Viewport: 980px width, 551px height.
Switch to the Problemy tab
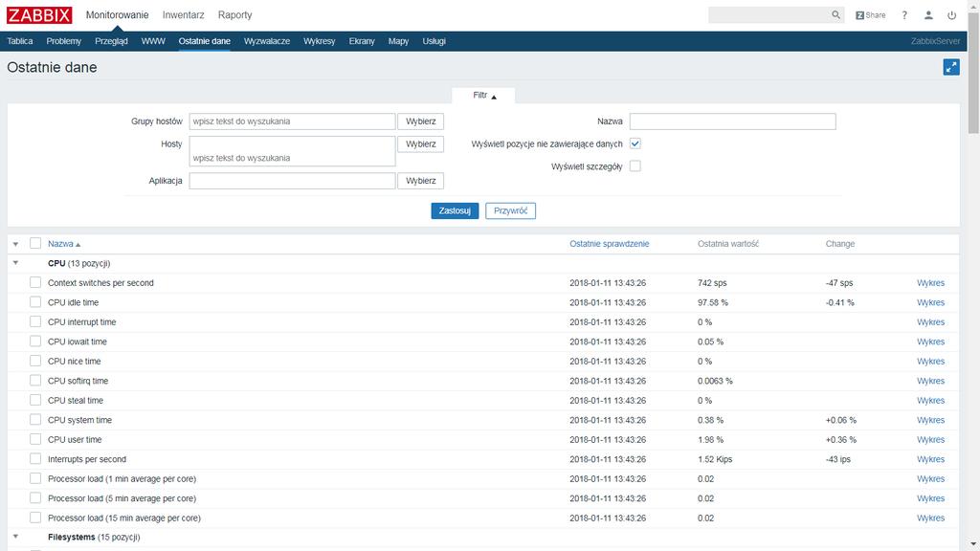[x=64, y=41]
